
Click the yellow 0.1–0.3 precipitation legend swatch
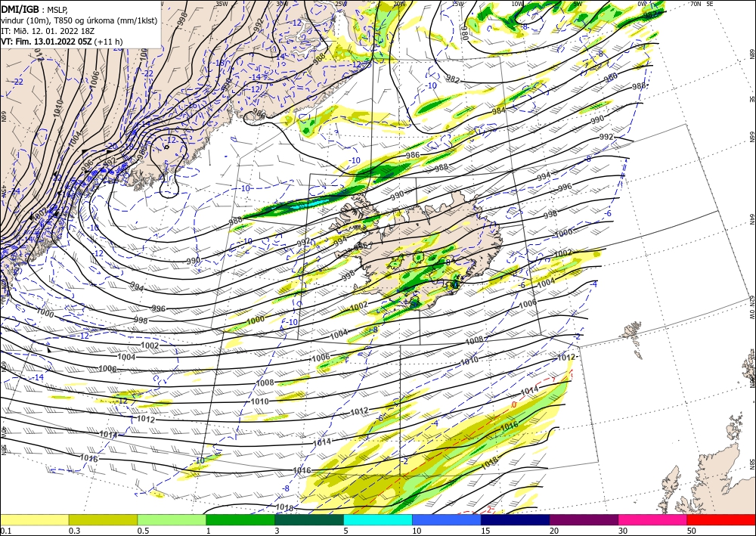[x=34, y=519]
